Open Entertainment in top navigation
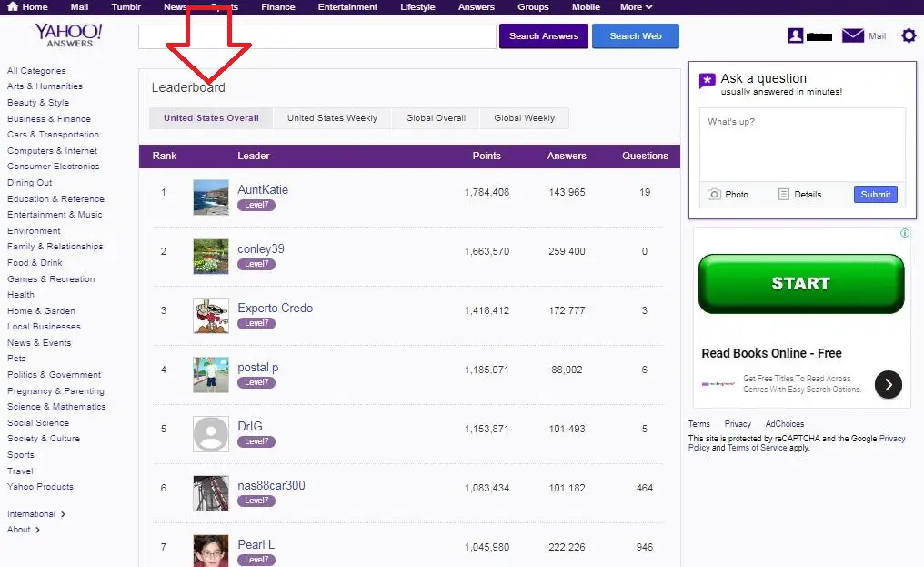This screenshot has width=924, height=567. click(x=347, y=7)
